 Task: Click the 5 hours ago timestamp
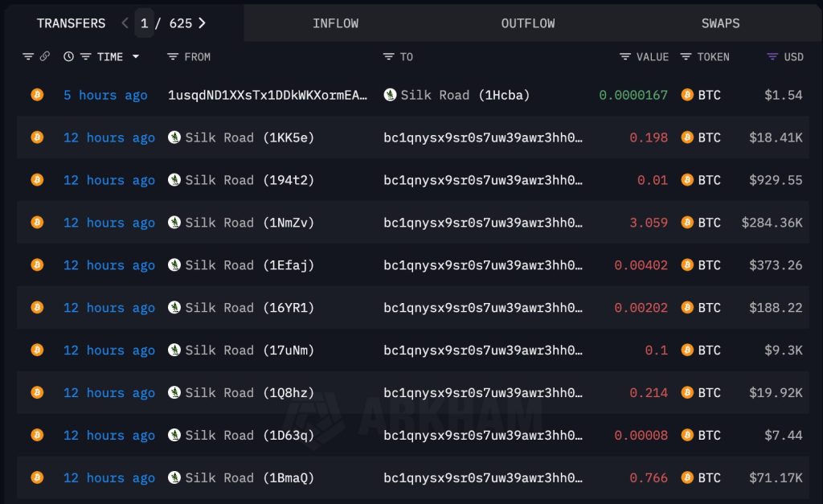click(x=105, y=95)
